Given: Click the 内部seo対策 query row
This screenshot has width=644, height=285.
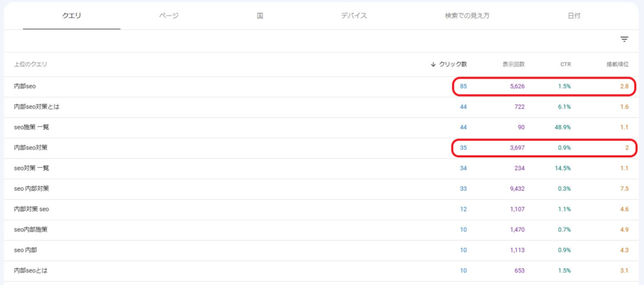Looking at the screenshot, I should pyautogui.click(x=30, y=148).
